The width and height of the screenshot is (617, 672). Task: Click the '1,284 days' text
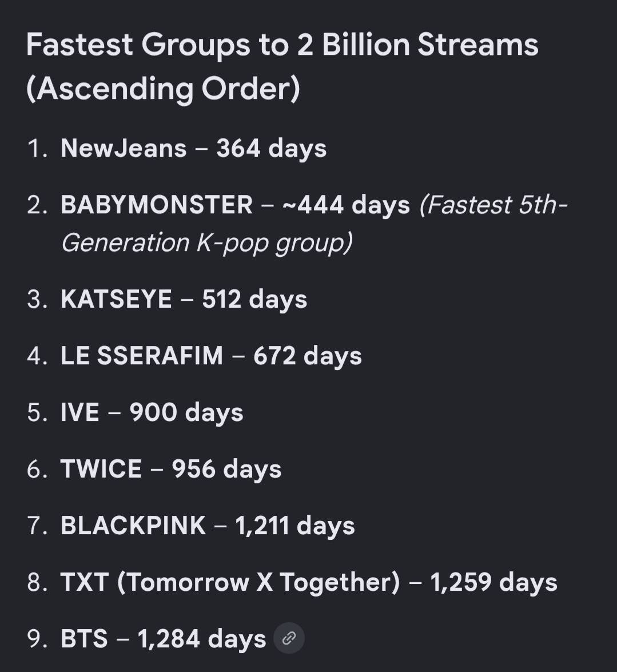[202, 639]
